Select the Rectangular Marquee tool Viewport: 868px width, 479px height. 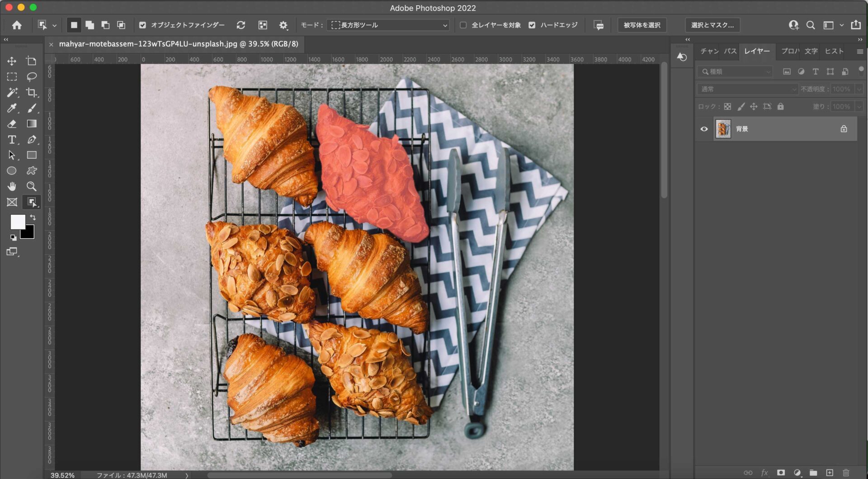[12, 77]
